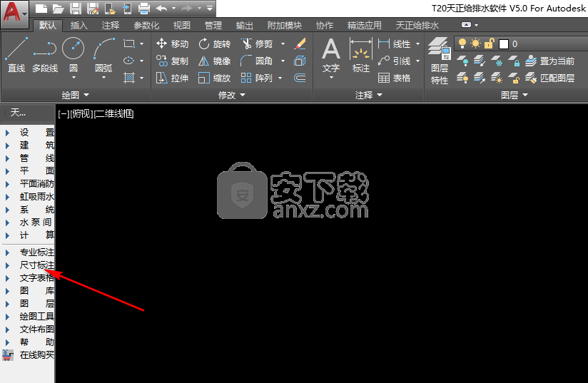The height and width of the screenshot is (383, 588).
Task: Switch to the Parametric (参数化) tab
Action: pos(146,26)
